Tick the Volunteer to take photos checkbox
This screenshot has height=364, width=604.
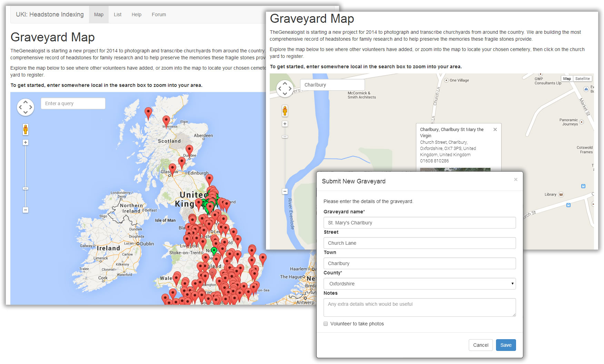[326, 324]
